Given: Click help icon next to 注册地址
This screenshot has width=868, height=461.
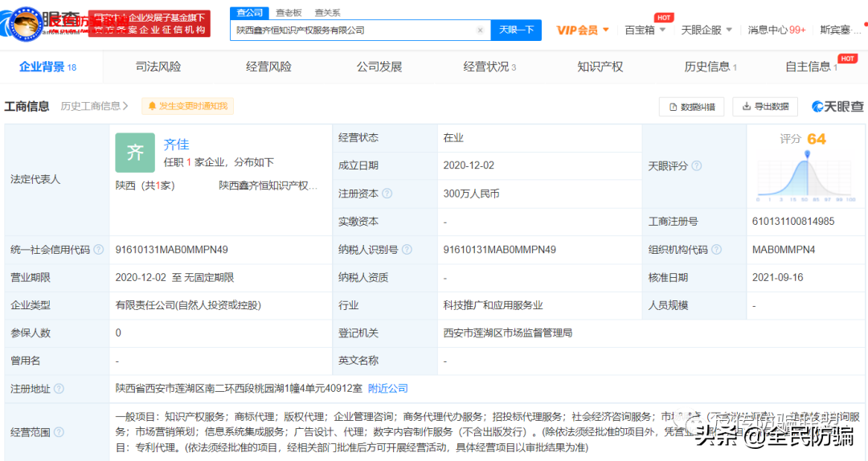Looking at the screenshot, I should coord(59,389).
